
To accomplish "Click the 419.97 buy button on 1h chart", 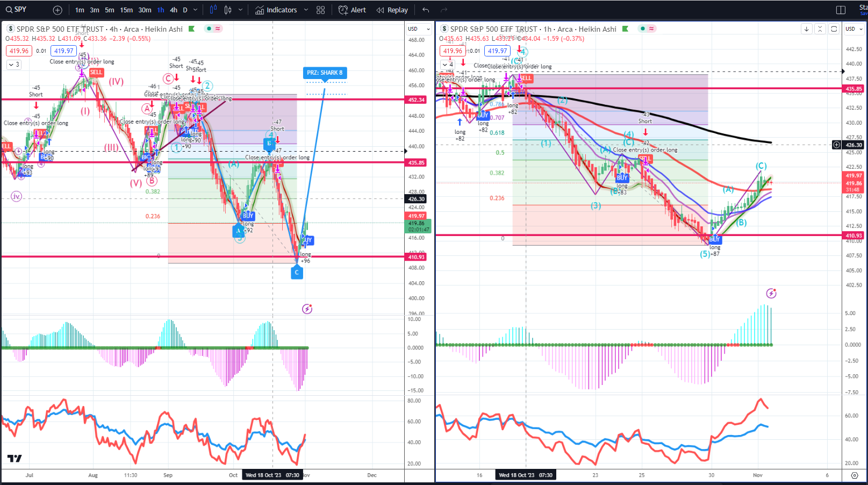I will (x=497, y=51).
